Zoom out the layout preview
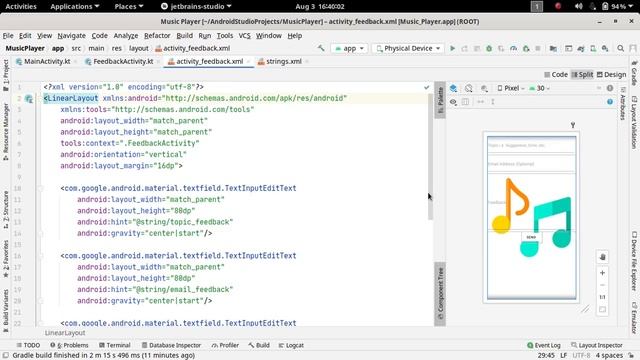The height and width of the screenshot is (360, 640). pyautogui.click(x=602, y=285)
